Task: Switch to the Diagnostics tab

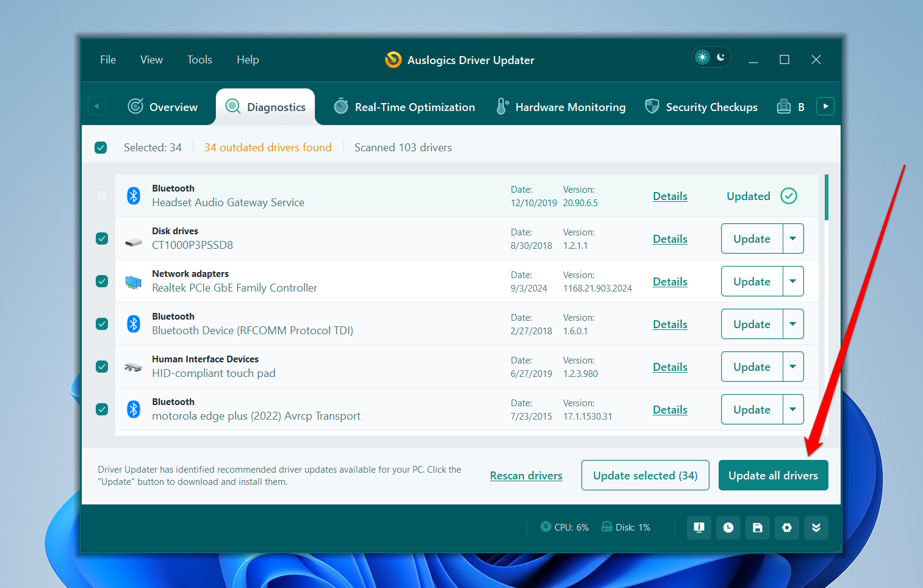Action: (265, 107)
